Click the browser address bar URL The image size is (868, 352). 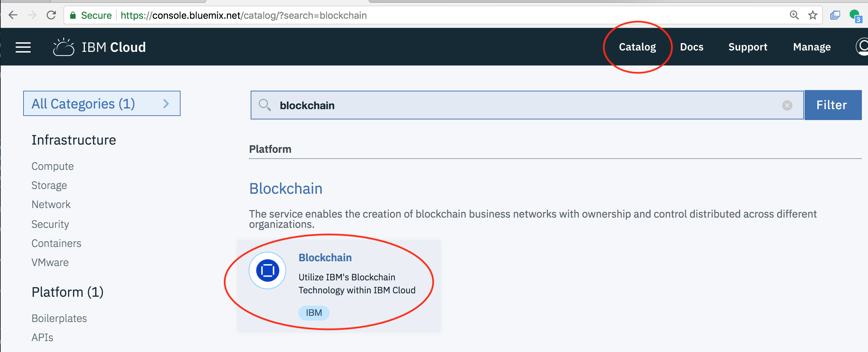(x=244, y=15)
